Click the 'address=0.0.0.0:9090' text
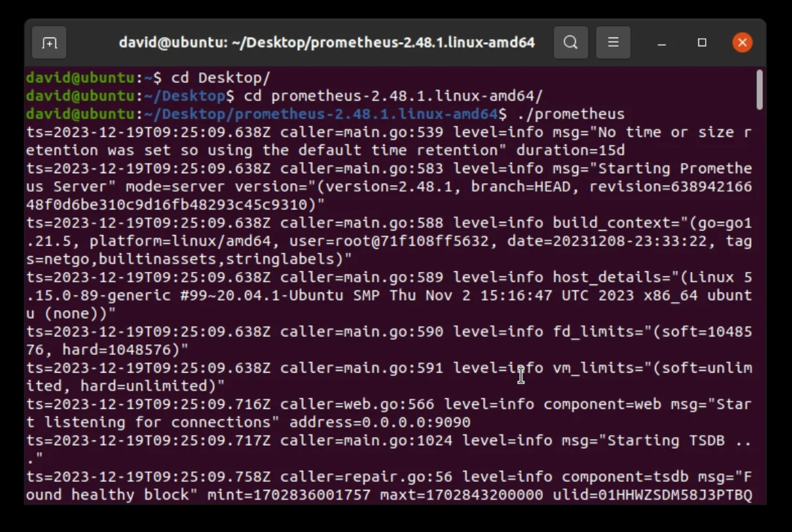This screenshot has height=532, width=792. click(x=380, y=422)
